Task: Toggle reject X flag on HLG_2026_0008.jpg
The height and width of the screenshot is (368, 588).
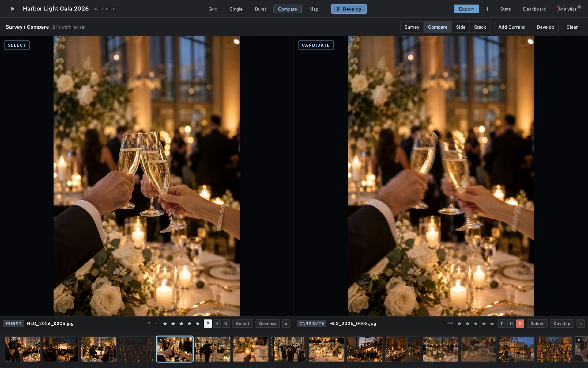Action: [x=520, y=324]
